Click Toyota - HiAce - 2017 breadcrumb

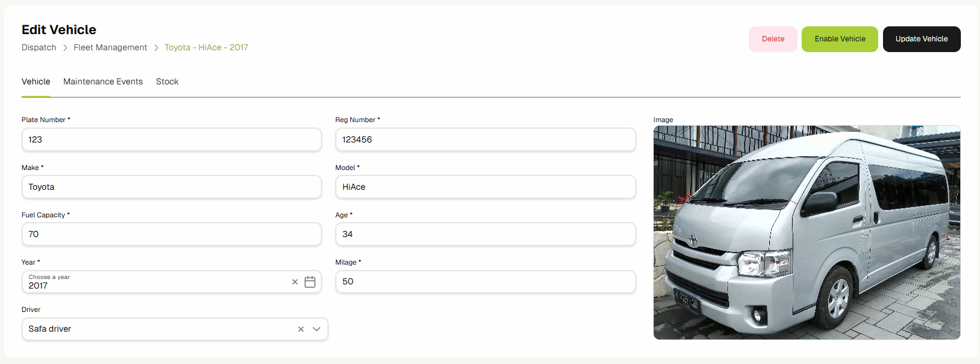pos(206,47)
